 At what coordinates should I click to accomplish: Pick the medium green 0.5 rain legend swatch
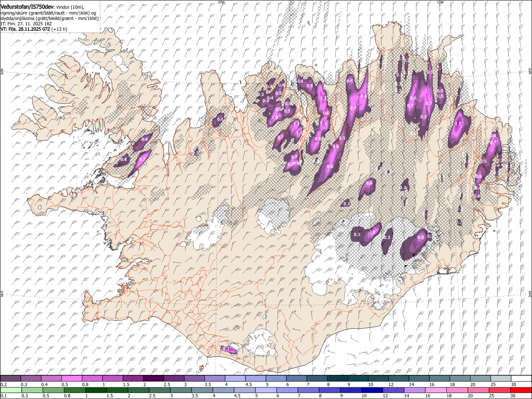click(x=53, y=390)
